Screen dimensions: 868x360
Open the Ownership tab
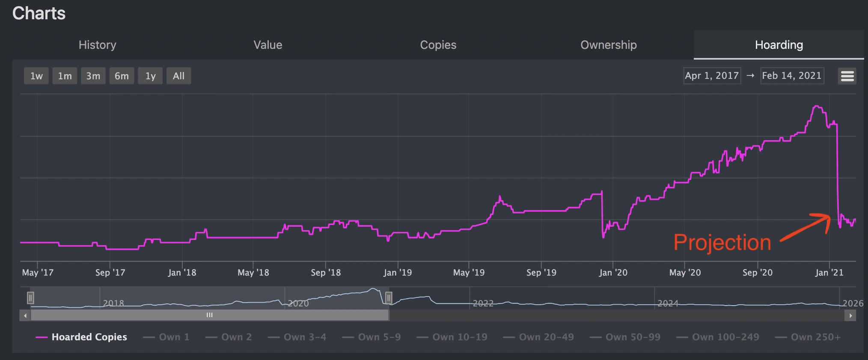(608, 45)
